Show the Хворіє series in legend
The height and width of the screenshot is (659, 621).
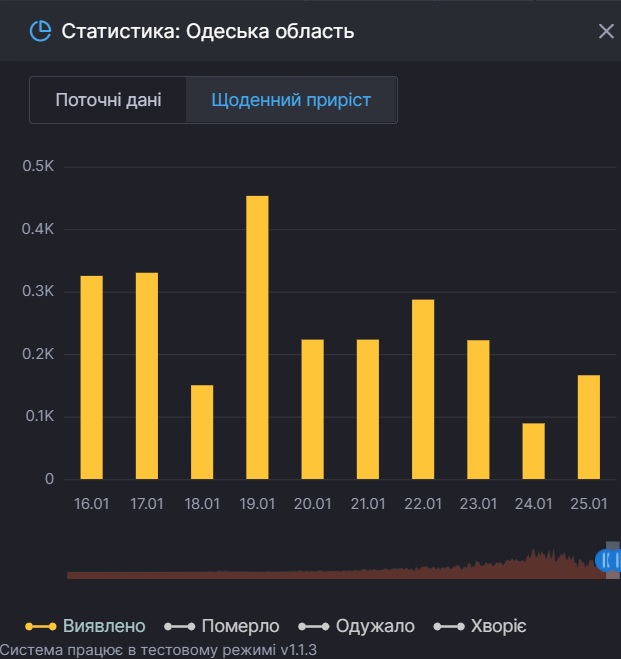click(x=480, y=626)
